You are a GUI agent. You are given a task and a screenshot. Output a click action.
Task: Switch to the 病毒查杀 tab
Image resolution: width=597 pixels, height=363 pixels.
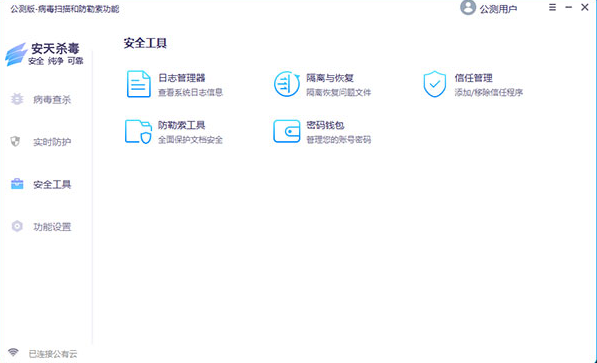(x=52, y=100)
